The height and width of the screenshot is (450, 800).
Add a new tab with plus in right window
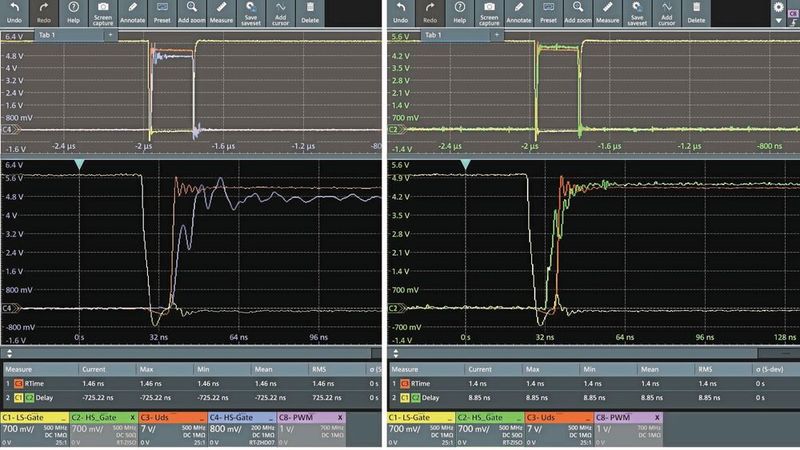pyautogui.click(x=496, y=35)
